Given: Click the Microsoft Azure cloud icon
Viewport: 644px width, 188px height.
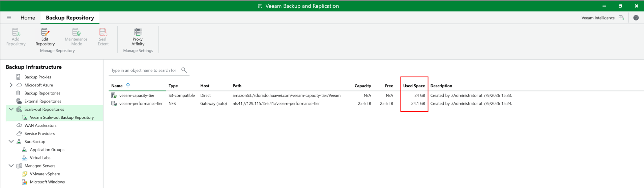Looking at the screenshot, I should click(x=19, y=85).
